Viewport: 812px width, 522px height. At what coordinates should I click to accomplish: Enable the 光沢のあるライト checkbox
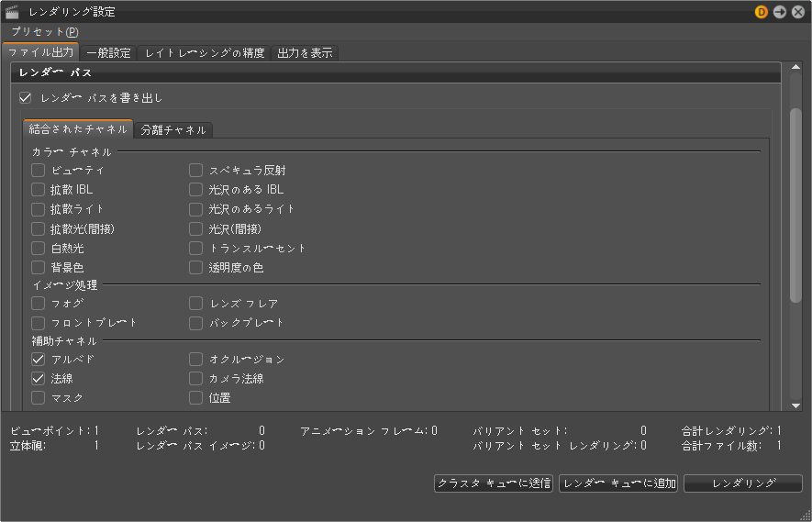pos(195,209)
